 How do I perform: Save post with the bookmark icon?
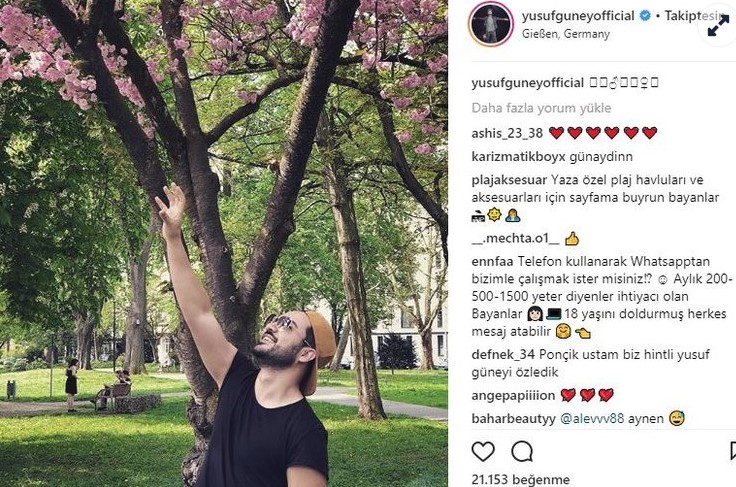[x=733, y=451]
